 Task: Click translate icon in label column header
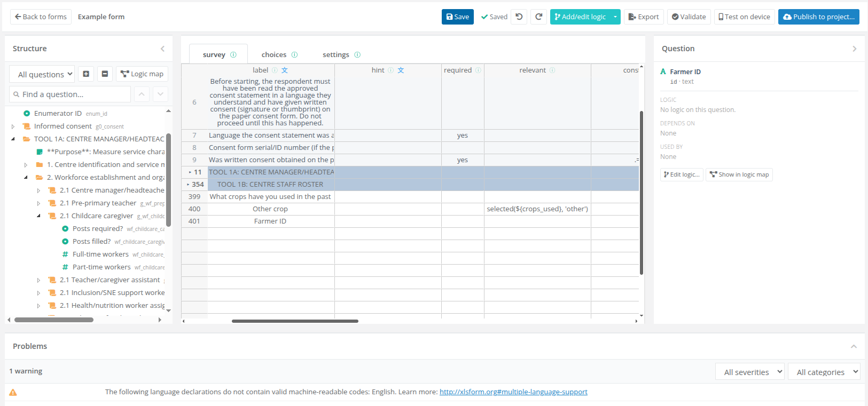285,70
